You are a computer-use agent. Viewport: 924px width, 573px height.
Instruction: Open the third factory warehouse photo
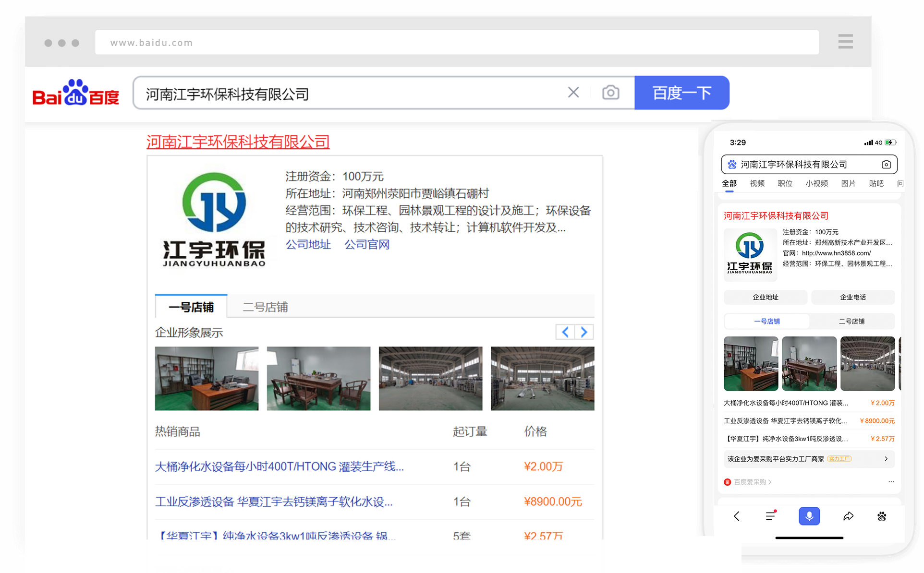(430, 379)
